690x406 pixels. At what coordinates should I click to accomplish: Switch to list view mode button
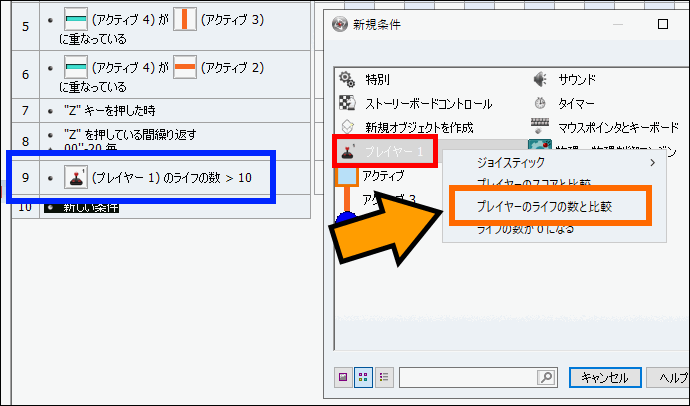tap(384, 377)
